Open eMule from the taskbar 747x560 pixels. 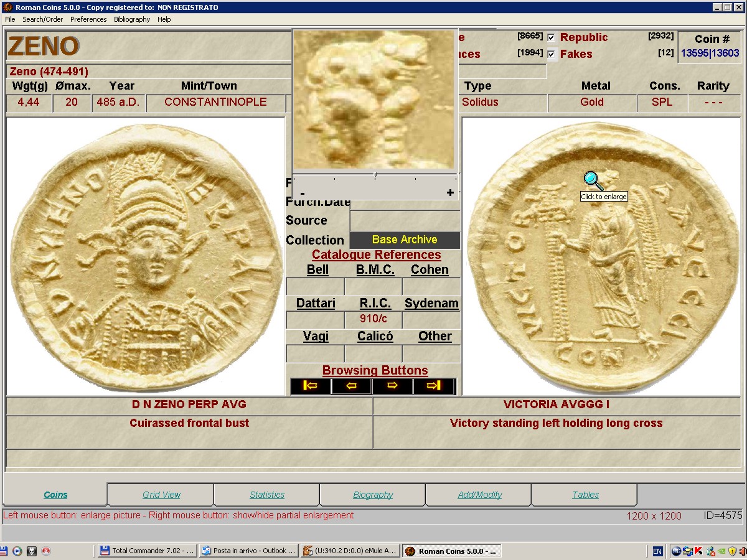tap(350, 551)
